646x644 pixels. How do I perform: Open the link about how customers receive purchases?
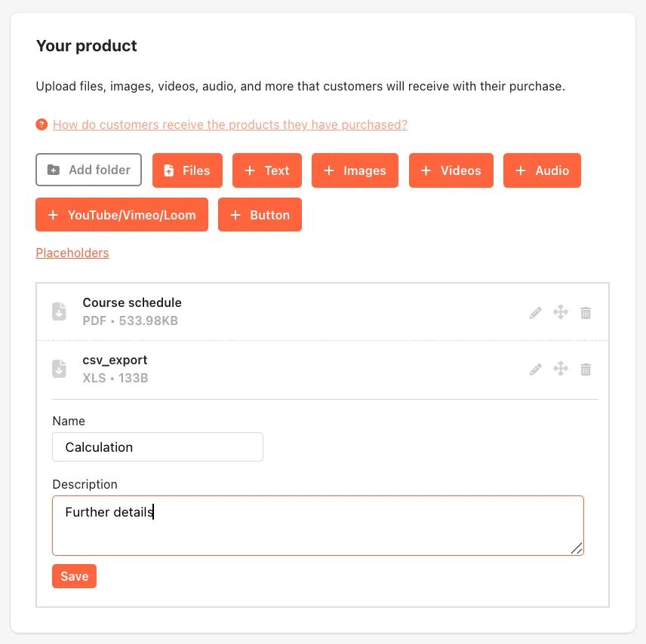click(230, 124)
